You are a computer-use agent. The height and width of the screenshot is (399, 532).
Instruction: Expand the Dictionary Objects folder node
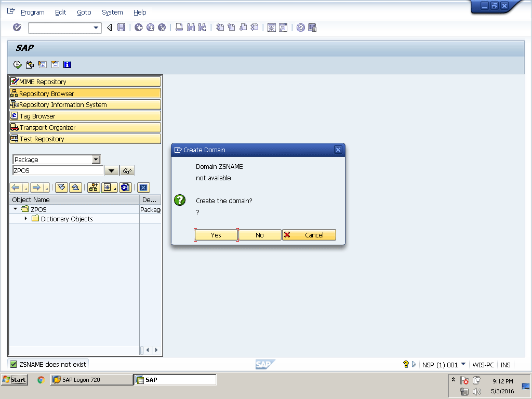pos(26,219)
